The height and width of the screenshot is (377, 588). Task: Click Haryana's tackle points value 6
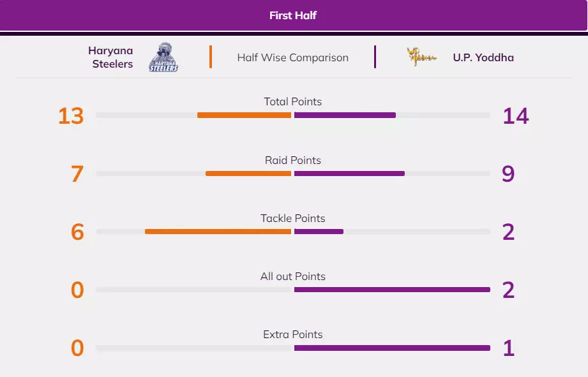coord(77,232)
